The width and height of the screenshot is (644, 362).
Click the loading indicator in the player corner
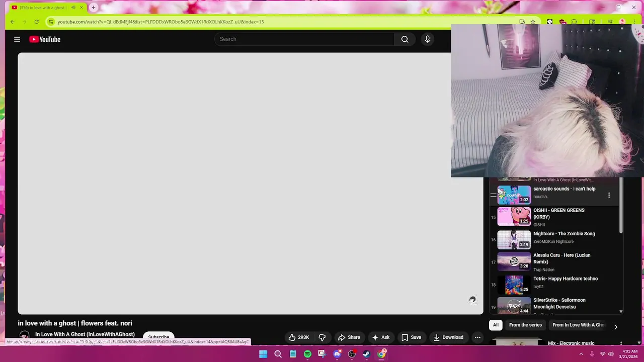pos(472,300)
